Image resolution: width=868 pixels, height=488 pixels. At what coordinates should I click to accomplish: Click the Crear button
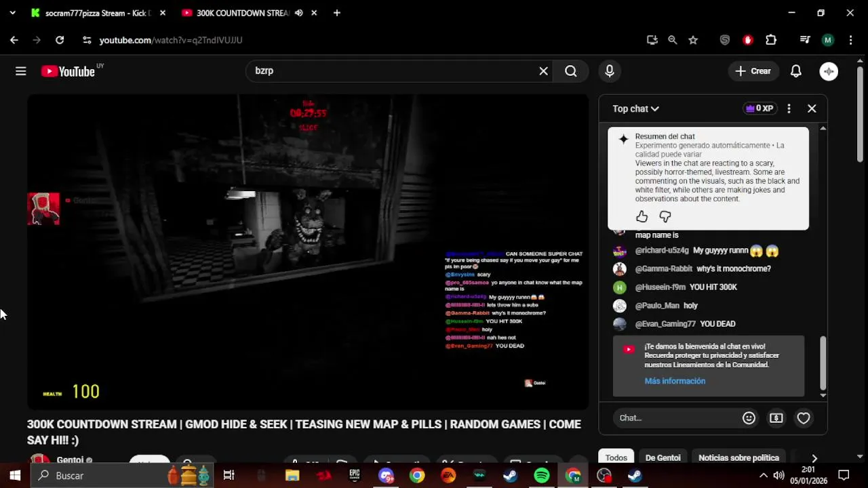pos(753,71)
